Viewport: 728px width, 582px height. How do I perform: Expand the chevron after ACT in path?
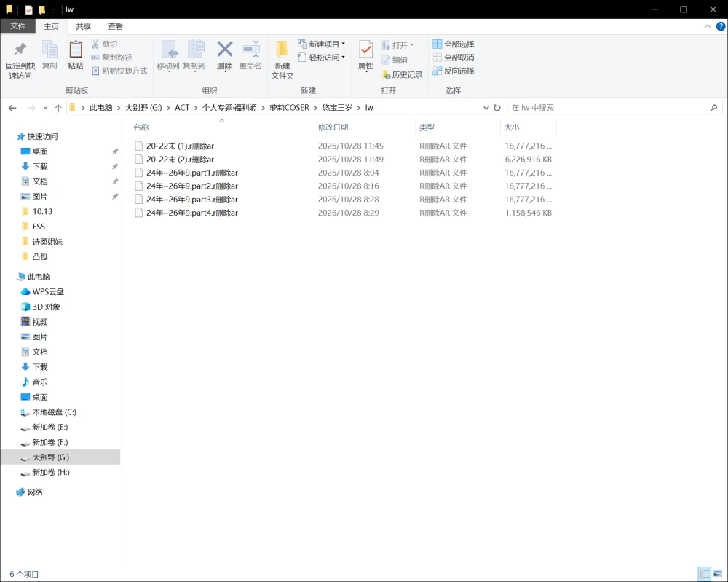point(195,108)
